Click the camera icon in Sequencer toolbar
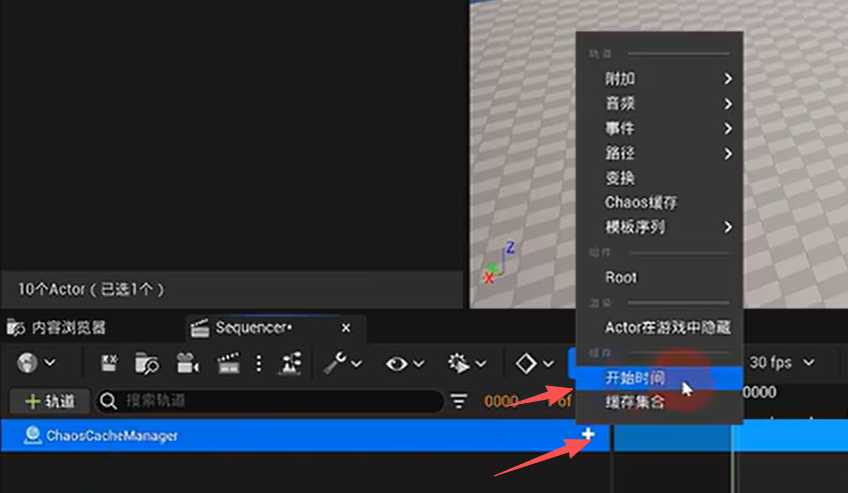 coord(187,363)
